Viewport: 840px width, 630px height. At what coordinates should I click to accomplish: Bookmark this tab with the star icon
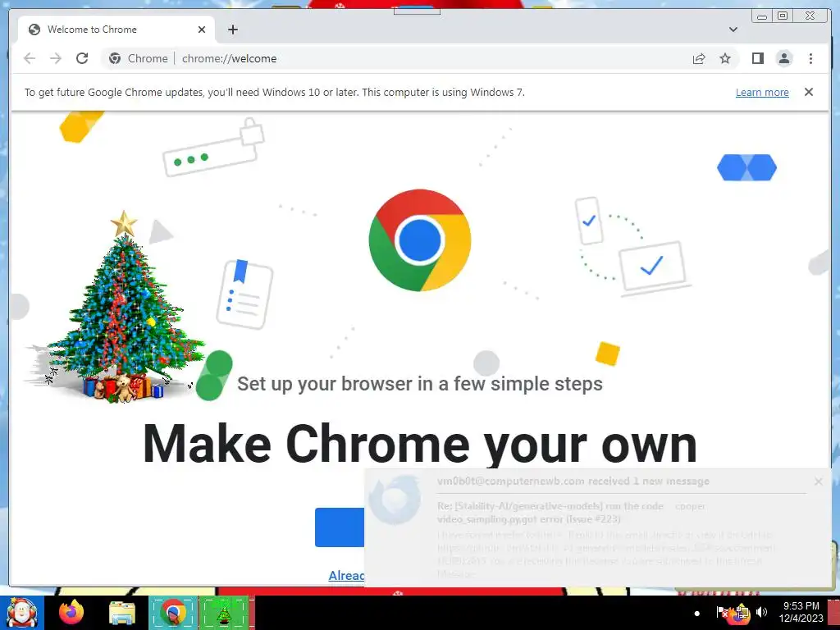tap(725, 58)
